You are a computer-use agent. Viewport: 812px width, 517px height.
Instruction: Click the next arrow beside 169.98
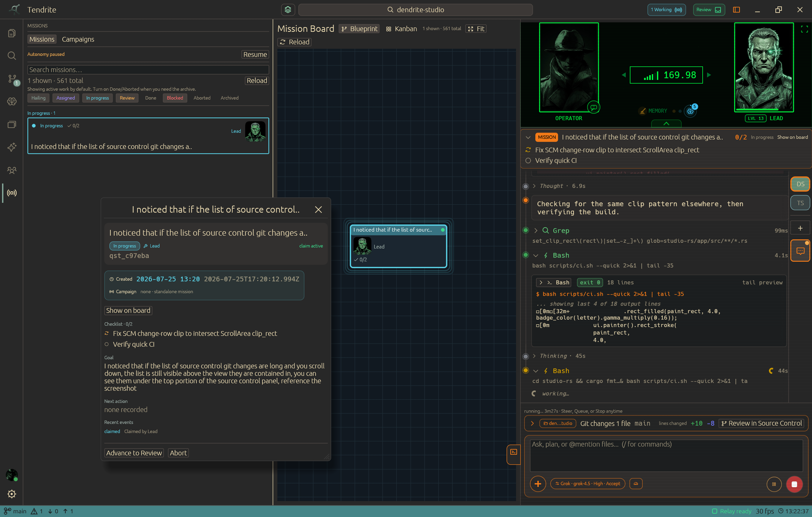click(709, 75)
